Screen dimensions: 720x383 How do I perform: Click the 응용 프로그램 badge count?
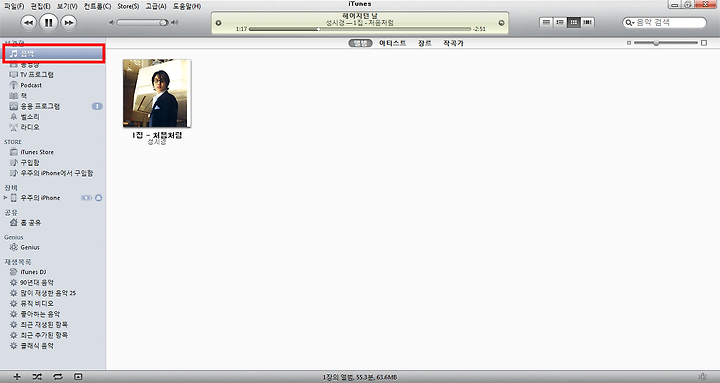[97, 106]
